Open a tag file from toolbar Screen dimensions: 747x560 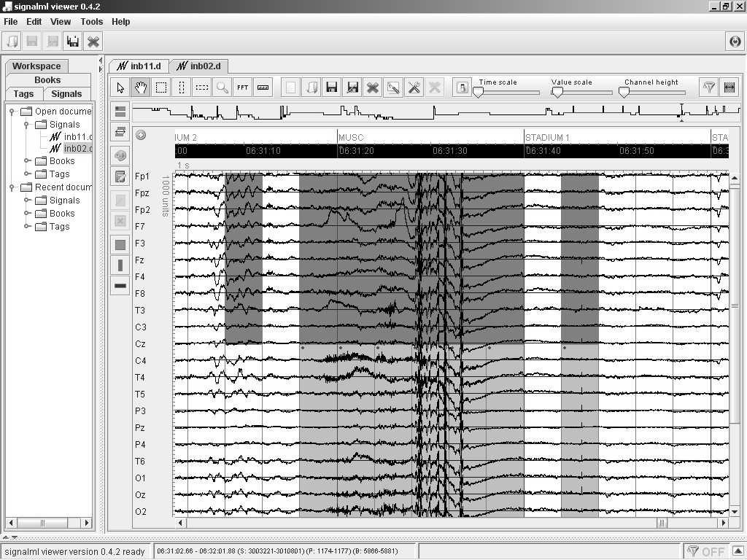[311, 87]
